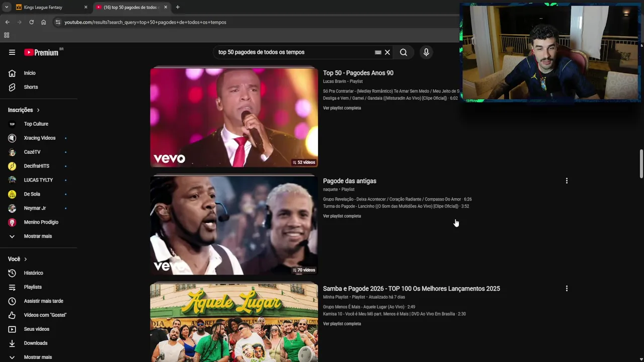This screenshot has height=362, width=644.
Task: Expand more Você items with Mostrar mais
Action: pos(38,357)
